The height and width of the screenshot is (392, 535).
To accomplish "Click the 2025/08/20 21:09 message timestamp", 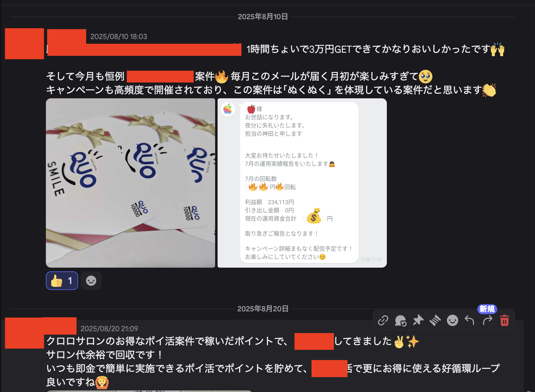I will (x=109, y=329).
